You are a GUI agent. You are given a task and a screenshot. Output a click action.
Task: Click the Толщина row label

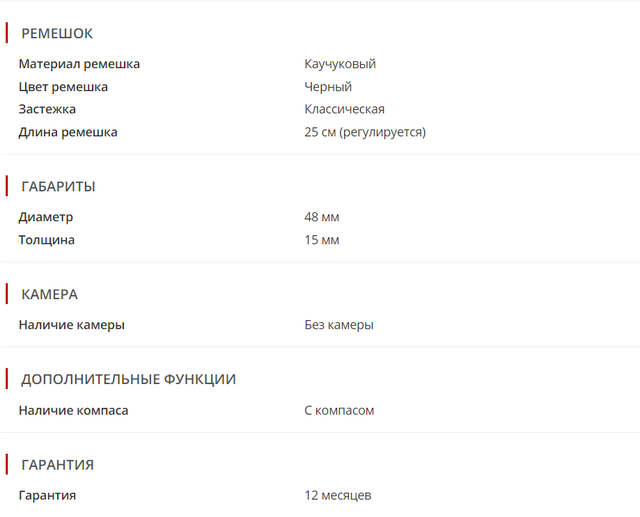coord(47,240)
